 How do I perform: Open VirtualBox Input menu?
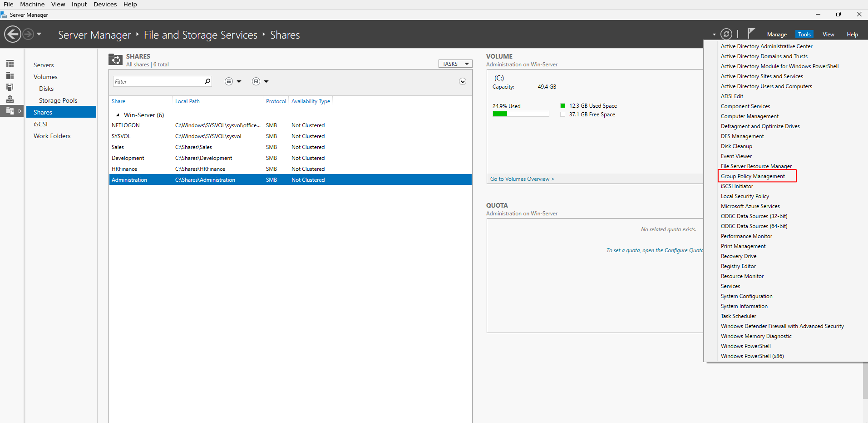point(79,4)
